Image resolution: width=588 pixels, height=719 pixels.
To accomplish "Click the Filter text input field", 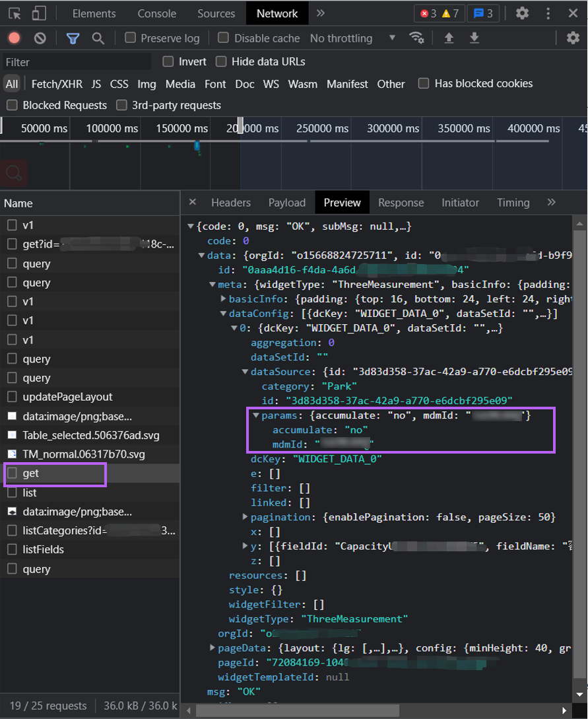I will tap(76, 62).
